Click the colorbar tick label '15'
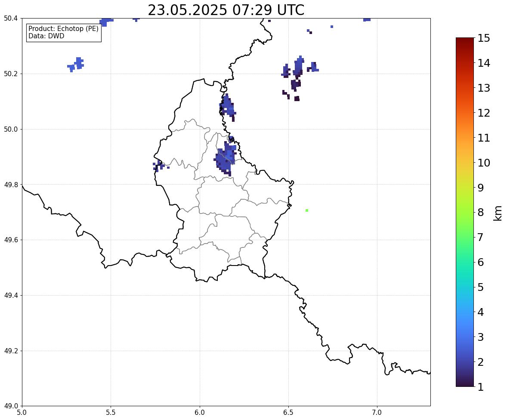This screenshot has height=420, width=507. pos(484,38)
